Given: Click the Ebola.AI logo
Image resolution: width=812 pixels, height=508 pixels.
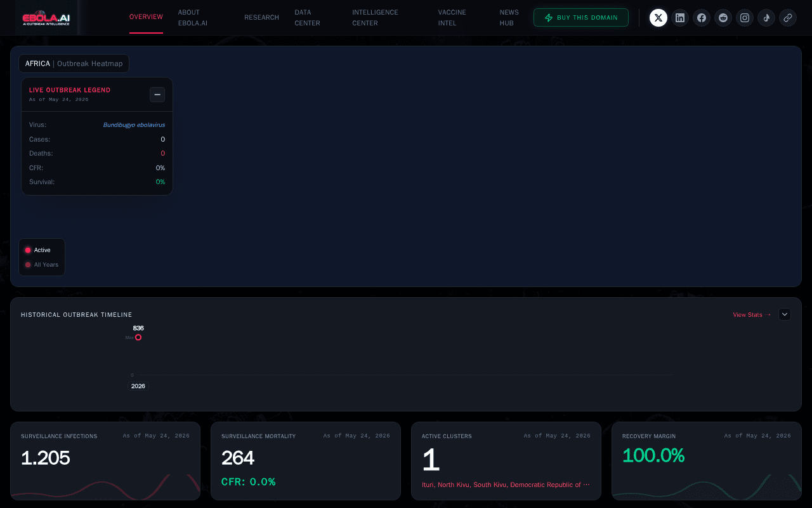Looking at the screenshot, I should coord(46,18).
